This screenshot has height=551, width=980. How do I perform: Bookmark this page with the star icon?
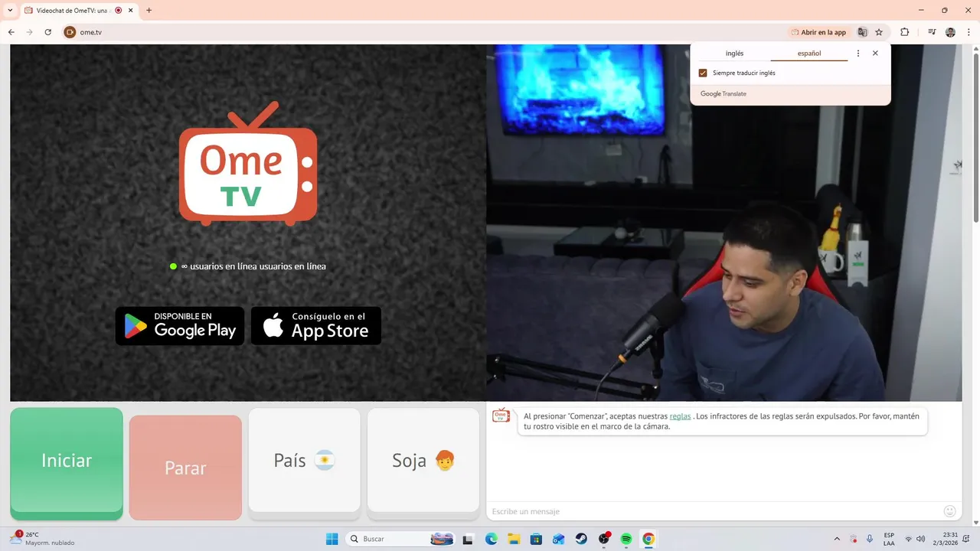(879, 32)
